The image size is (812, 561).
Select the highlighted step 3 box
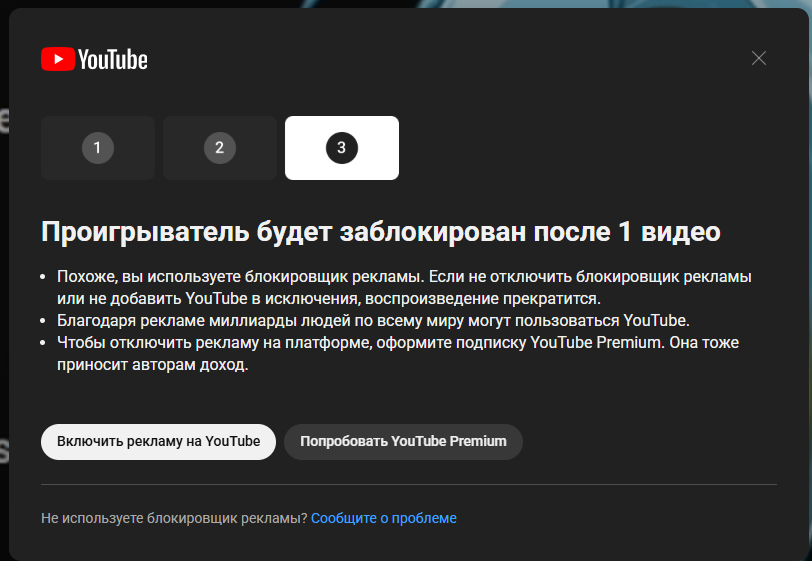(x=342, y=148)
